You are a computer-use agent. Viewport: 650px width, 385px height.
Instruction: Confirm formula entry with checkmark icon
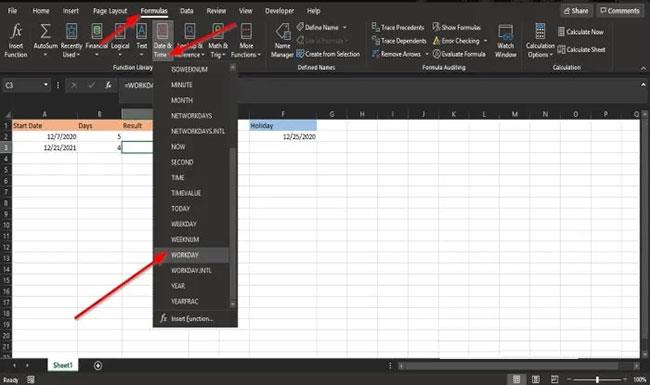tap(91, 85)
